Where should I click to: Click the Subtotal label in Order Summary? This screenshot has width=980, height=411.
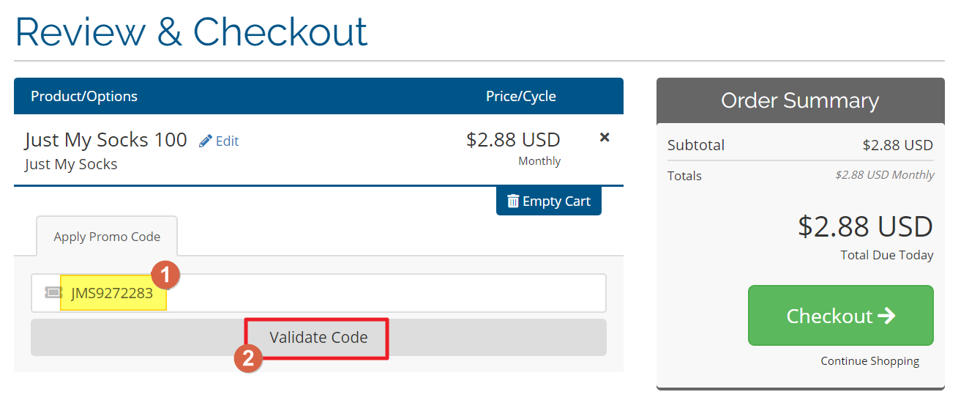pos(696,145)
